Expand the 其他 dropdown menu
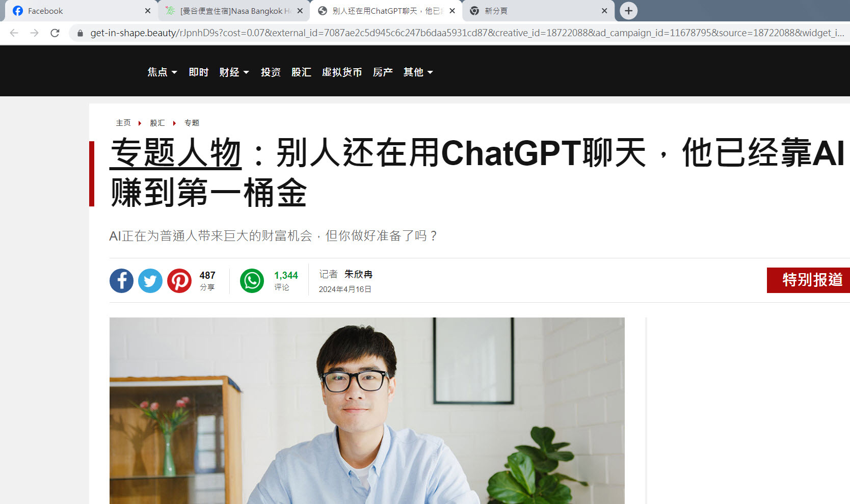This screenshot has height=504, width=850. [x=418, y=72]
